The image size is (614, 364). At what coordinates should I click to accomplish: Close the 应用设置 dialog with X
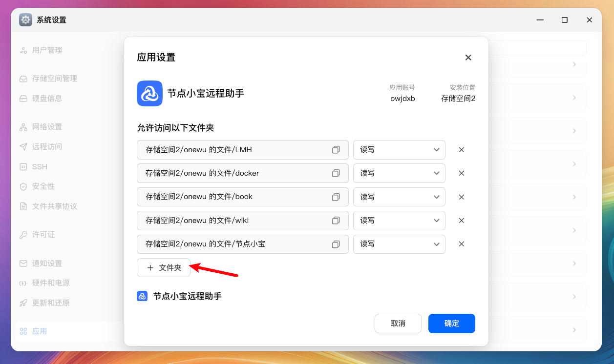(468, 58)
